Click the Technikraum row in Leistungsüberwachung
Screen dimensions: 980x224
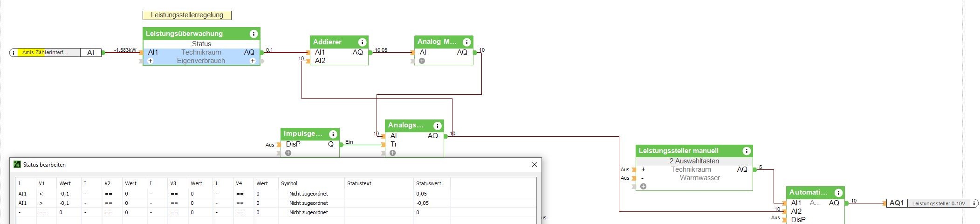[201, 52]
